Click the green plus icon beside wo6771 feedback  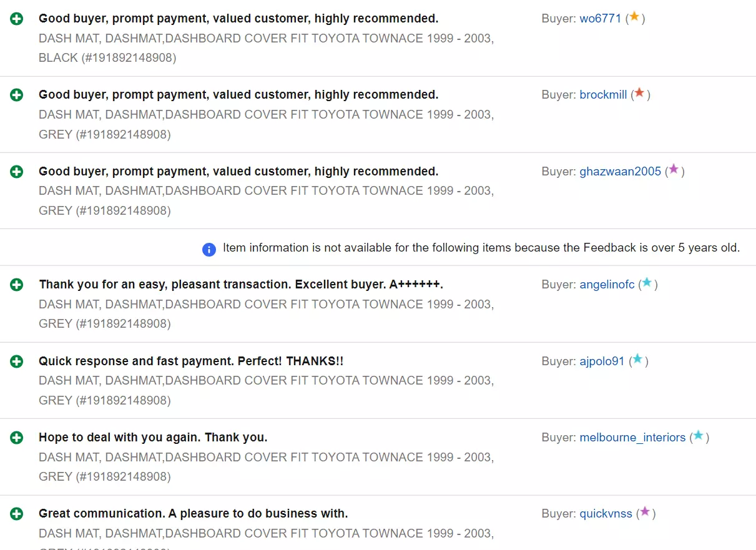17,19
